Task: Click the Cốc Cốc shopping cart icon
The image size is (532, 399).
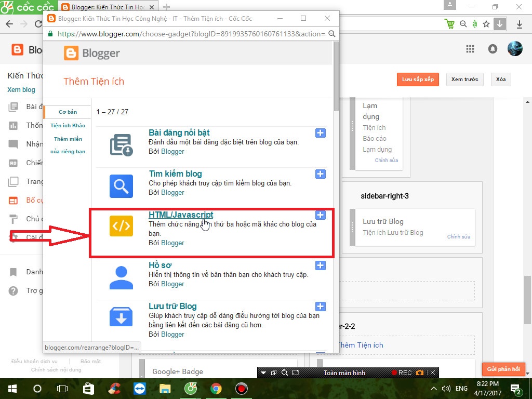Action: [449, 24]
